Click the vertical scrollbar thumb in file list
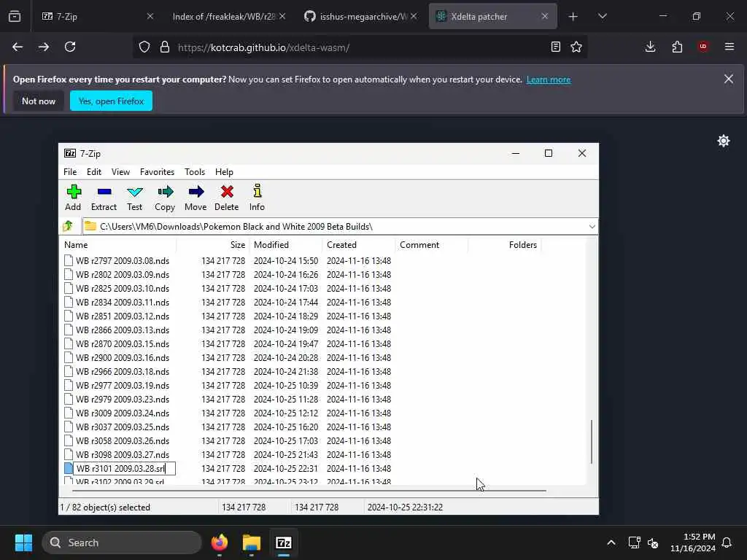Screen dimensions: 747x560 (592, 441)
